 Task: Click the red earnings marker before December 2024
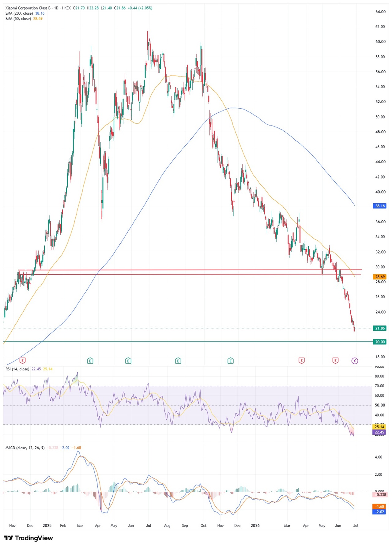(22, 361)
